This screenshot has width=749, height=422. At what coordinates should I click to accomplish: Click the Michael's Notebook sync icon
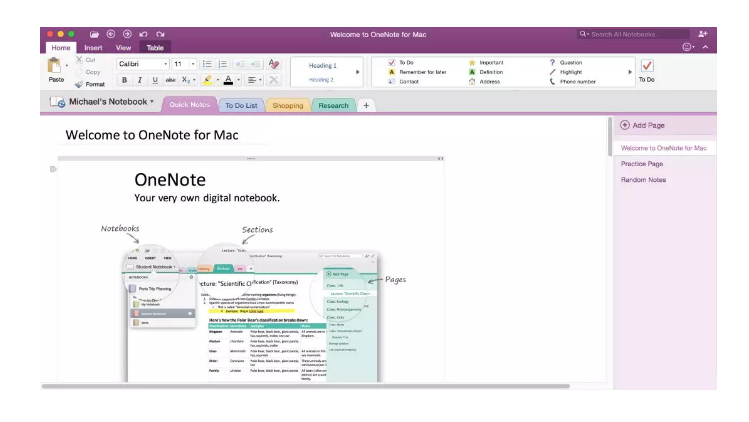tap(57, 102)
